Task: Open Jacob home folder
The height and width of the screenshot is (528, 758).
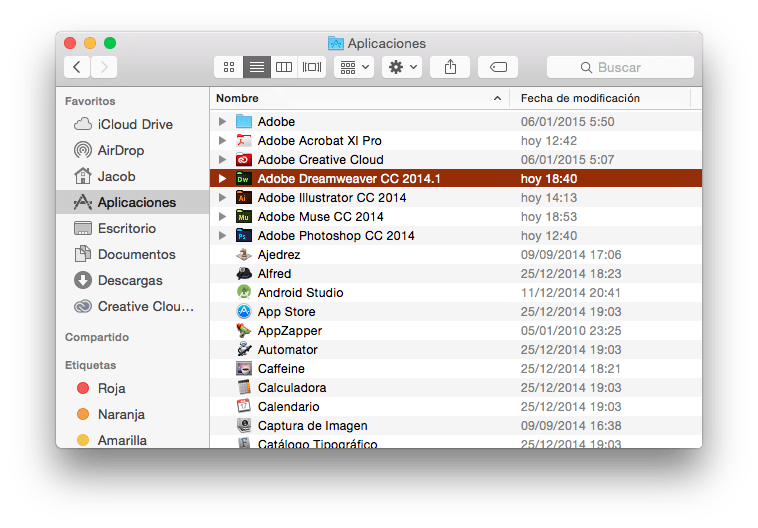Action: 133,176
